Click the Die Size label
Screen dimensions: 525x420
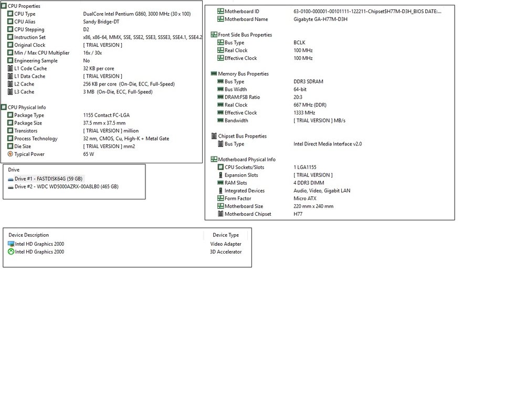[23, 146]
